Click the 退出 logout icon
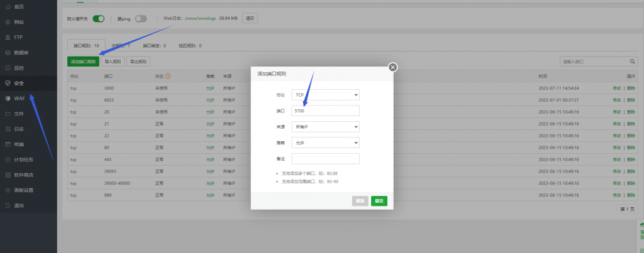Screen dimensions: 644x253 click(8, 205)
